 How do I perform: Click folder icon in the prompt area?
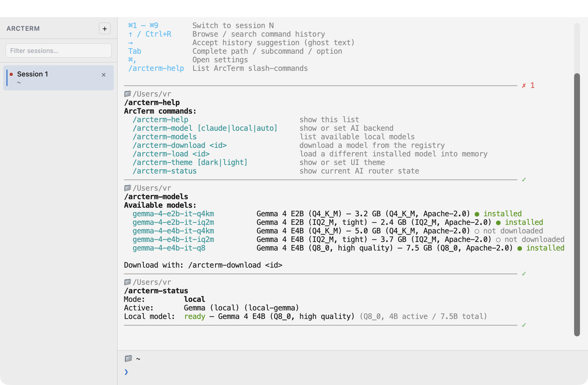128,359
